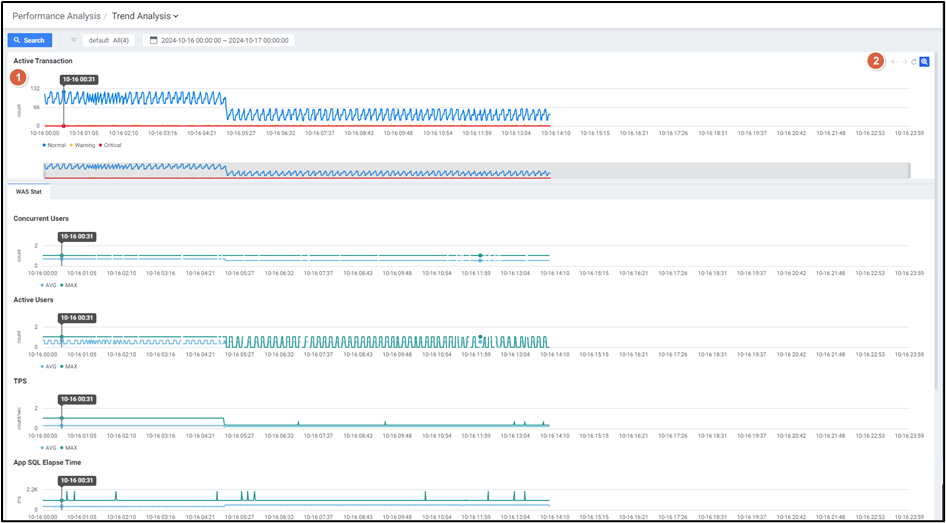Viewport: 946px width, 523px height.
Task: Toggle AVG series in Active Users legend
Action: point(45,366)
